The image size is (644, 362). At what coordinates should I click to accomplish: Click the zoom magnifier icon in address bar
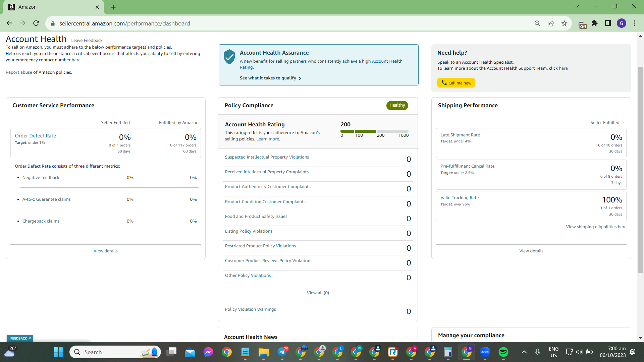point(537,23)
